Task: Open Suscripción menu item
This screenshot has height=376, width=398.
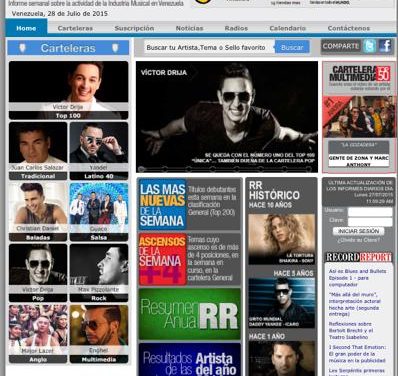Action: click(134, 28)
